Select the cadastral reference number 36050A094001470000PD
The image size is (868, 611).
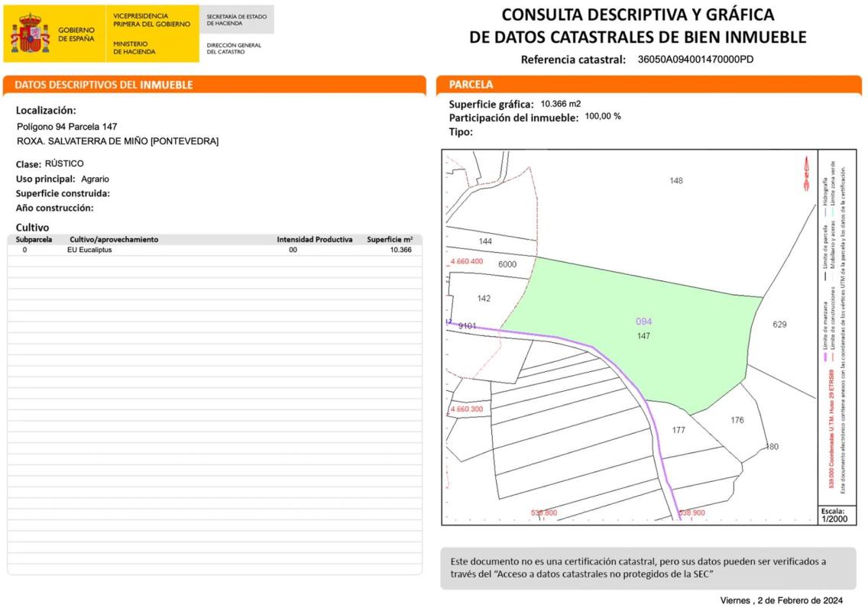click(x=695, y=60)
